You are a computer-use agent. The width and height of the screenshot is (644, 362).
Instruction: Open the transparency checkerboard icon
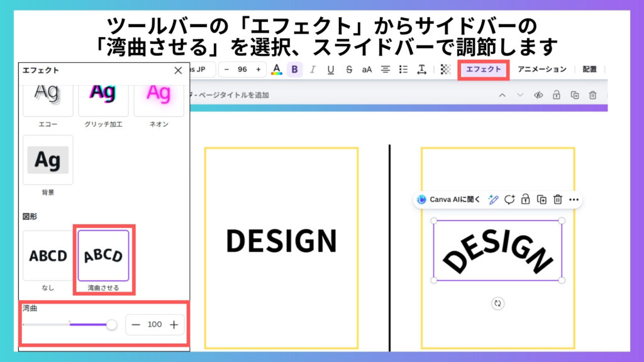445,70
